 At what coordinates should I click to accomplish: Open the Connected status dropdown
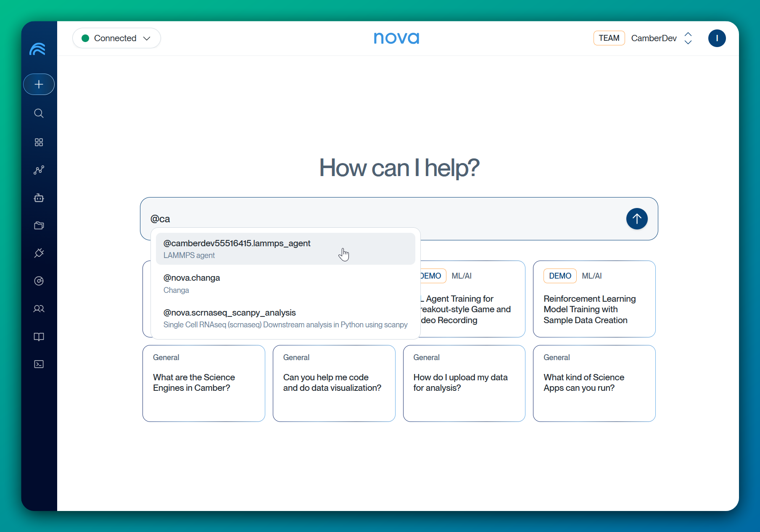pos(116,38)
